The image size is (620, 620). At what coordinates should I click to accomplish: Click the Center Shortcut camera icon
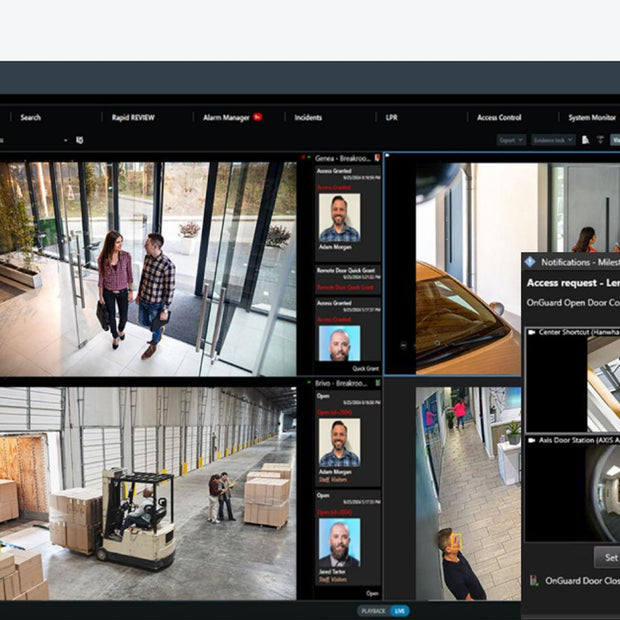(x=532, y=332)
